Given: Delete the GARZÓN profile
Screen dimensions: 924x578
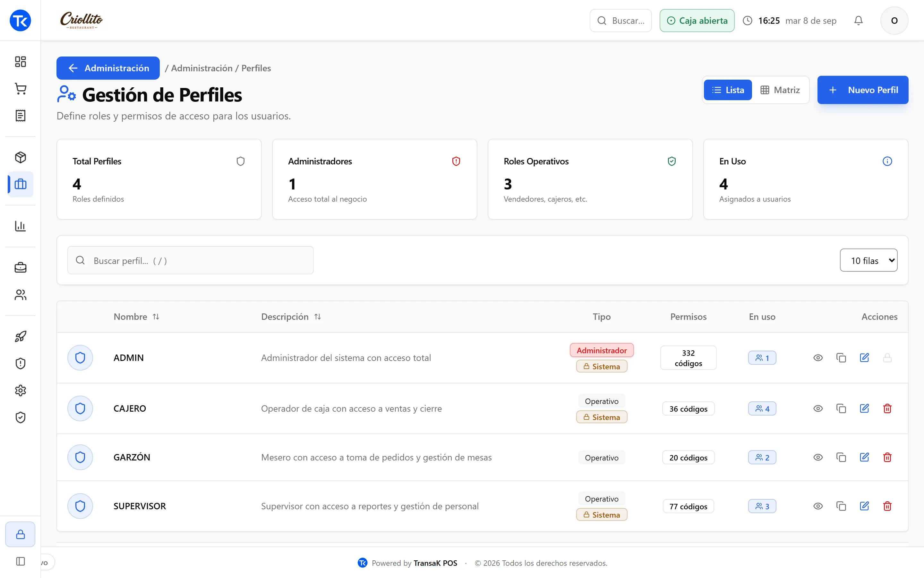Looking at the screenshot, I should [x=887, y=457].
